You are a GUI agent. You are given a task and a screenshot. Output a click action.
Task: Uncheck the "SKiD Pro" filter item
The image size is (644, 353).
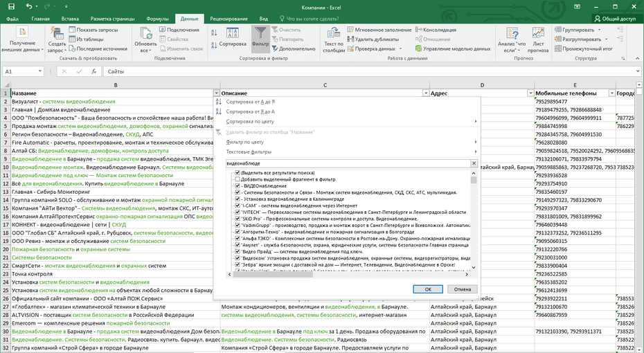point(238,219)
